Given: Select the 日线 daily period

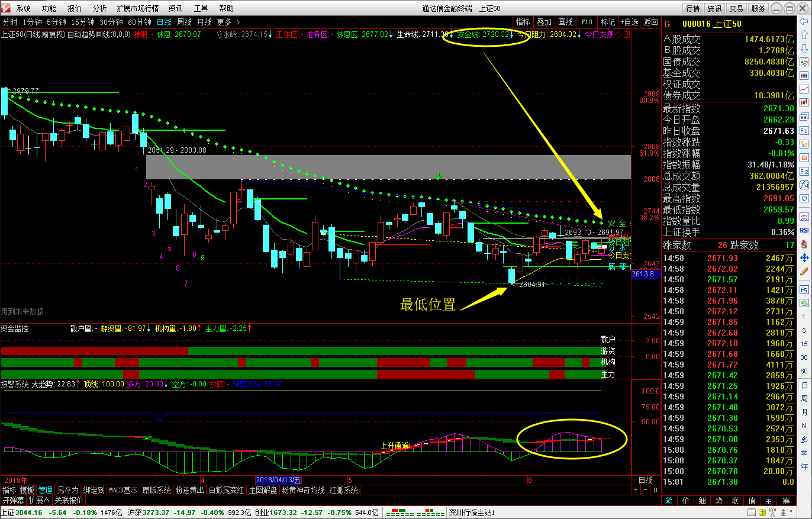Looking at the screenshot, I should click(x=164, y=22).
